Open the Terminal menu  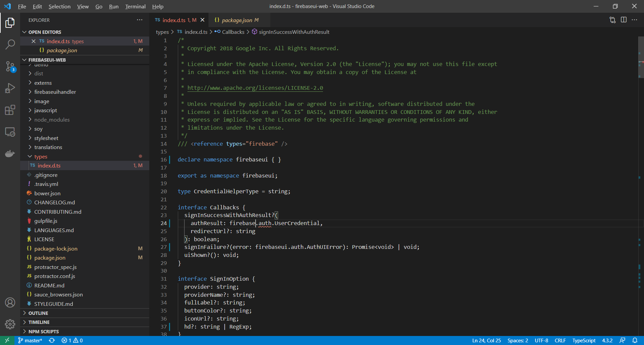135,6
